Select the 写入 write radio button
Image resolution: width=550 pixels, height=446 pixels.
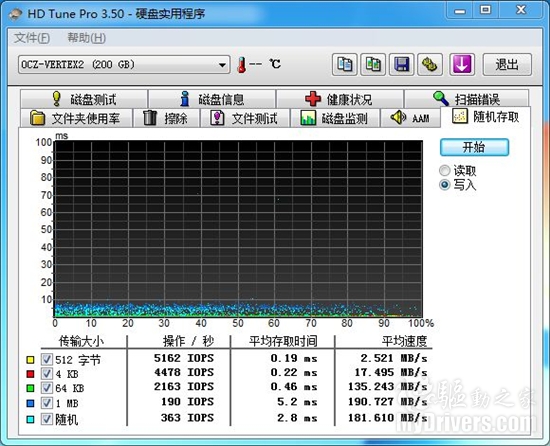tap(445, 184)
